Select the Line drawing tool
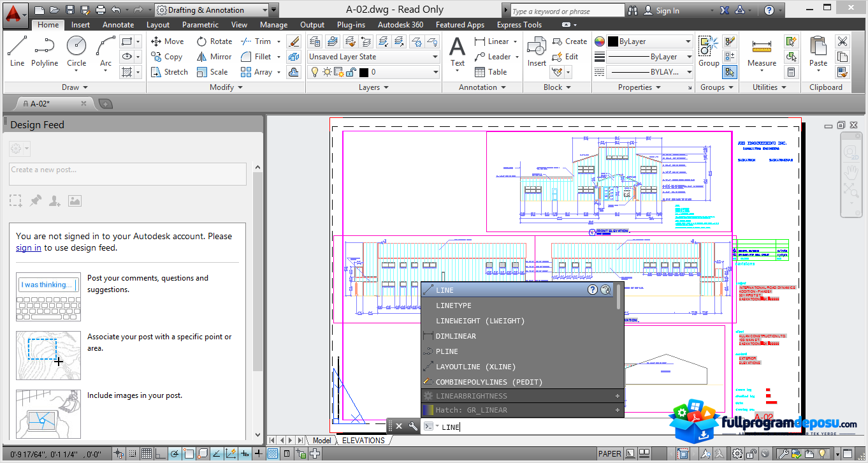 (17, 50)
